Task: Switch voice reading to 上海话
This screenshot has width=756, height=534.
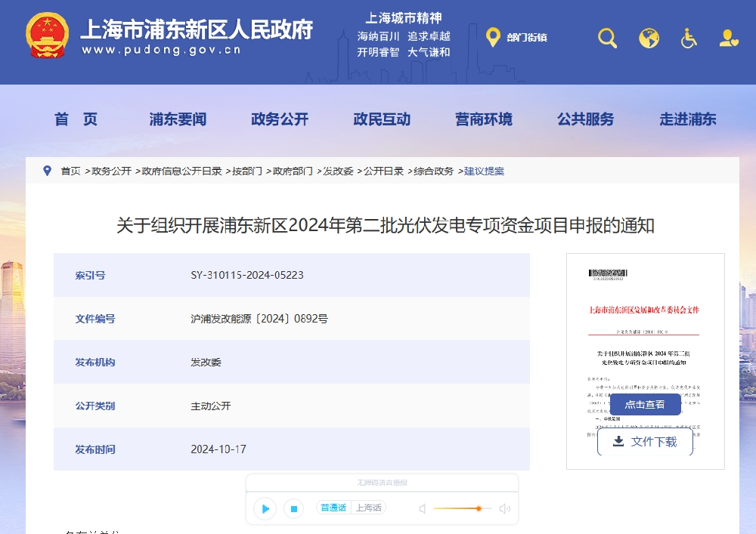Action: coord(369,508)
